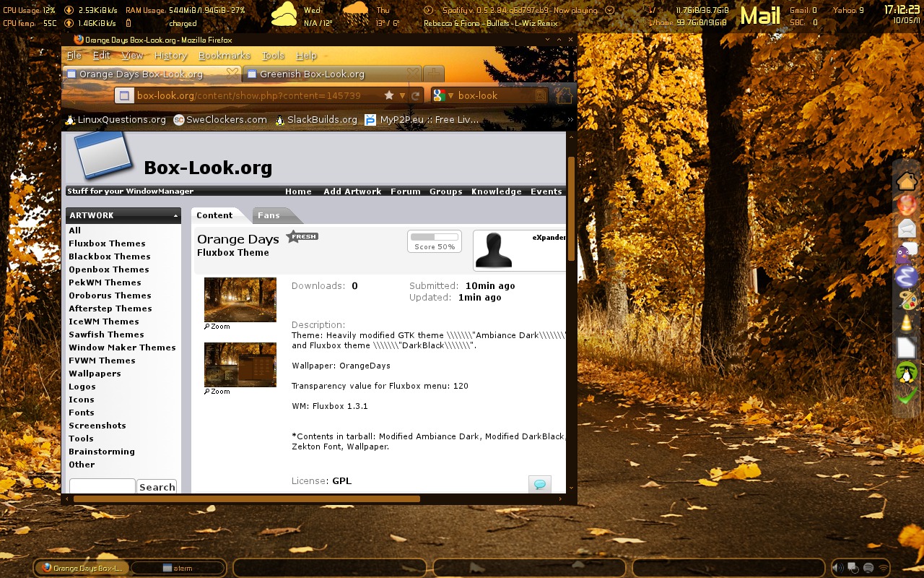Open the File menu

[74, 56]
